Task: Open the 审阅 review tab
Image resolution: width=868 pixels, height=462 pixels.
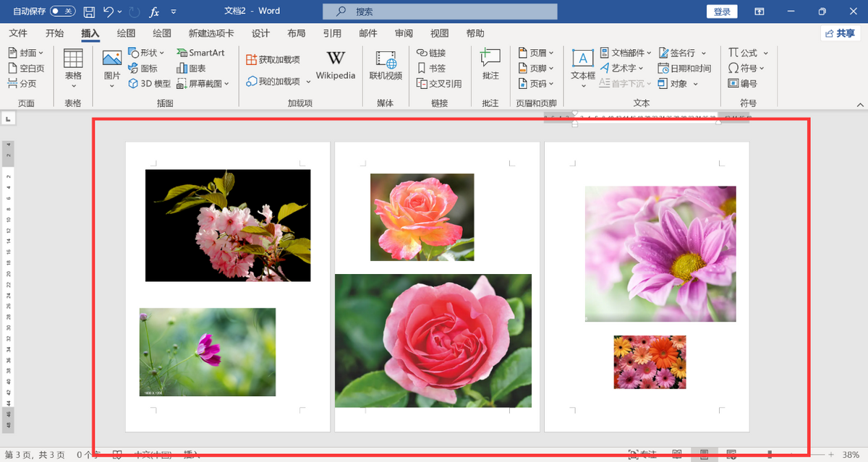Action: 404,33
